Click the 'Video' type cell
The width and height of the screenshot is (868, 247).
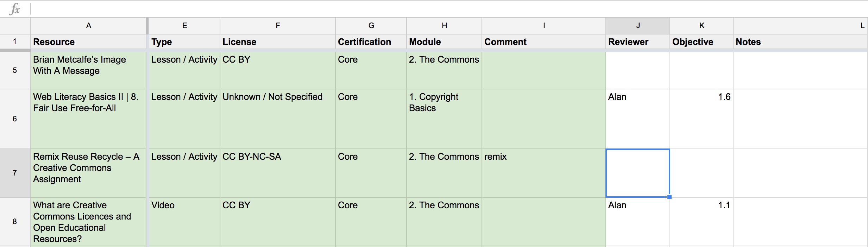point(184,221)
